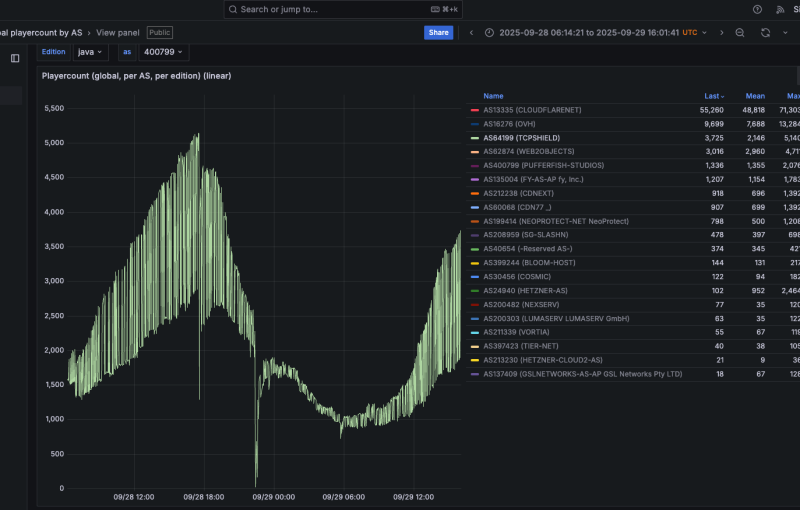Viewport: 800px width, 510px height.
Task: Shift time range forward
Action: coord(722,33)
